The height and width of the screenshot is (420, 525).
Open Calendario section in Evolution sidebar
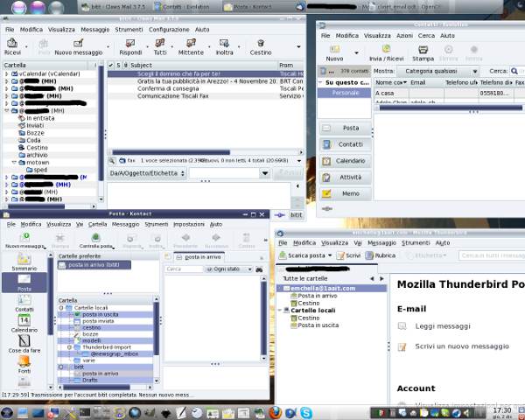click(x=346, y=161)
